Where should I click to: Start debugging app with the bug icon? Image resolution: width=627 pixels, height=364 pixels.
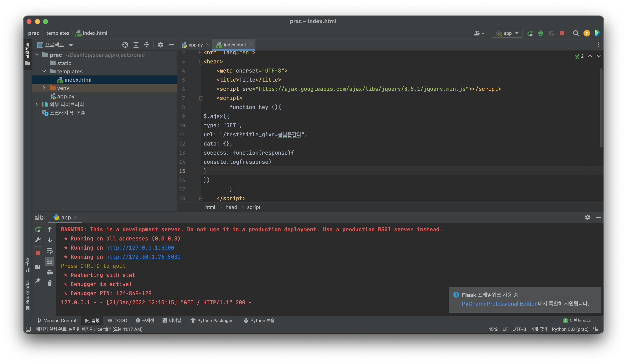pyautogui.click(x=541, y=33)
